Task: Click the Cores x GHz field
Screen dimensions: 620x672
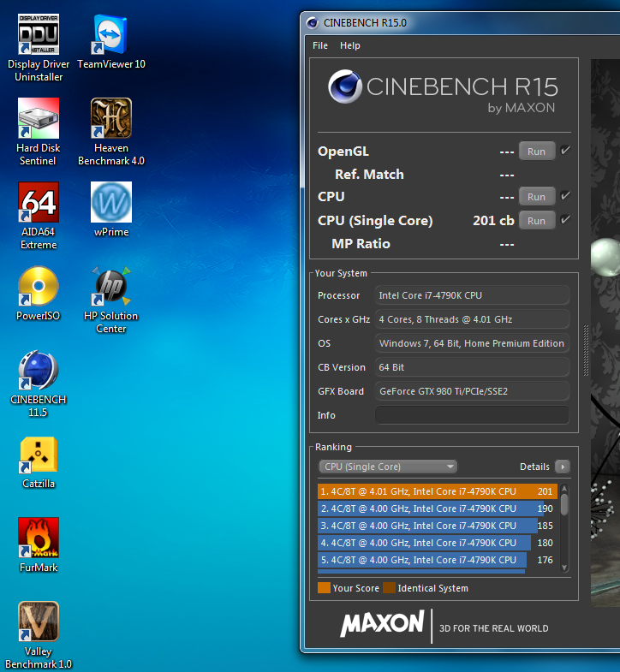Action: click(472, 319)
